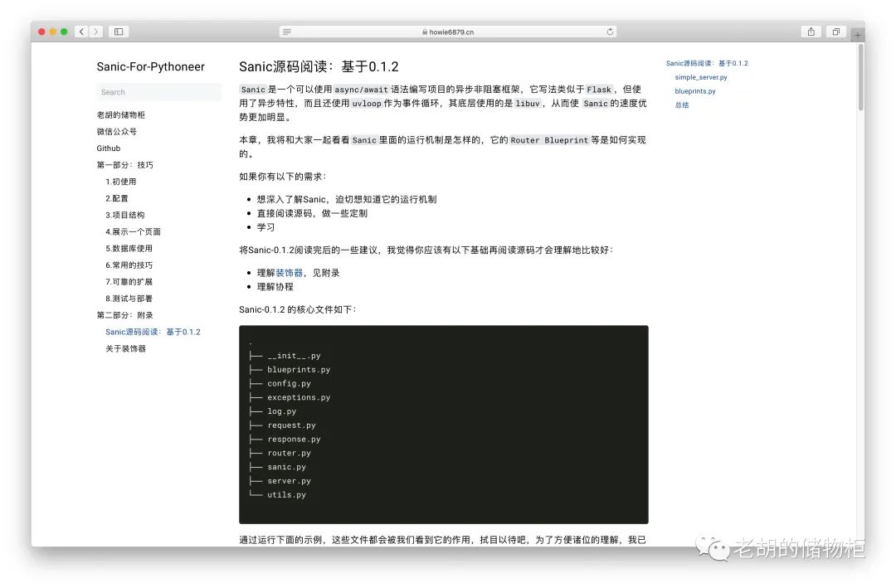Open Sanic源码阅读：基于0.1.2 in left sidebar
This screenshot has width=896, height=588.
click(x=153, y=332)
